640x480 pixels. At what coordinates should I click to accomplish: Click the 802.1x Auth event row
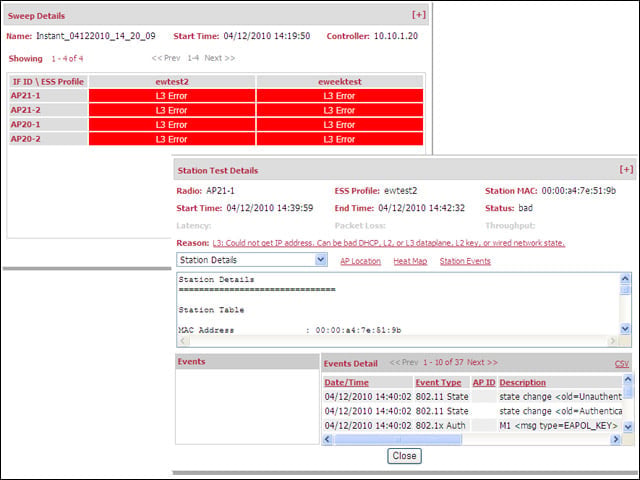pos(473,426)
